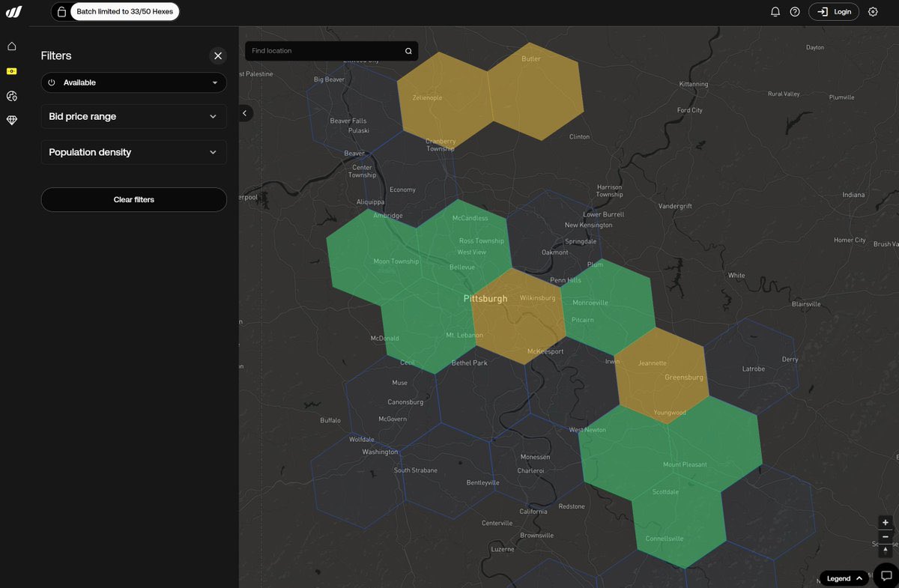Click the app logo in top-left corner
899x588 pixels.
(x=13, y=12)
